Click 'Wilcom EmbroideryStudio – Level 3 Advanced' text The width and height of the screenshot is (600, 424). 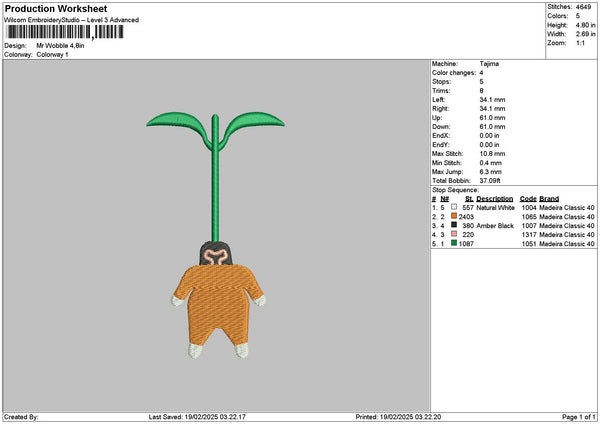click(x=72, y=20)
